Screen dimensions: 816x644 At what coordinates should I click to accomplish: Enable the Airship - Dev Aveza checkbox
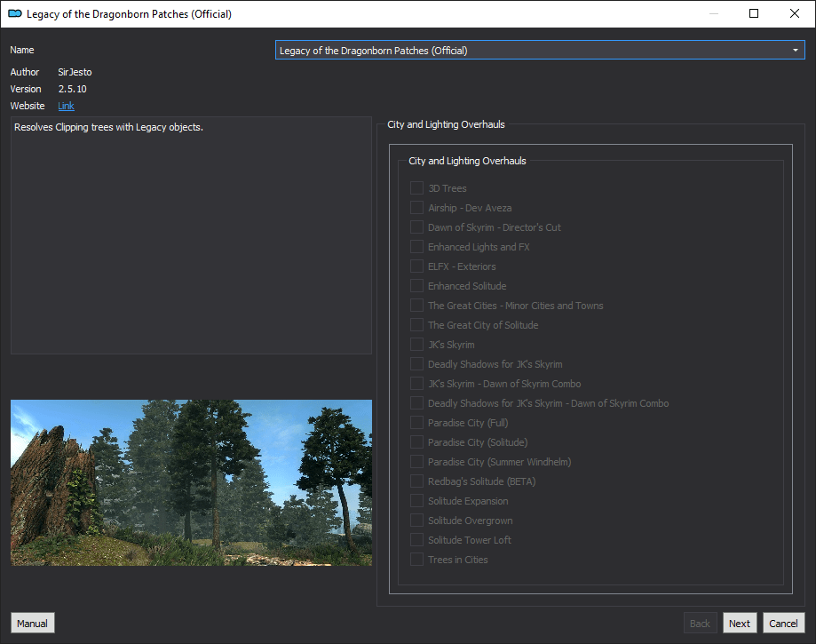click(x=416, y=207)
